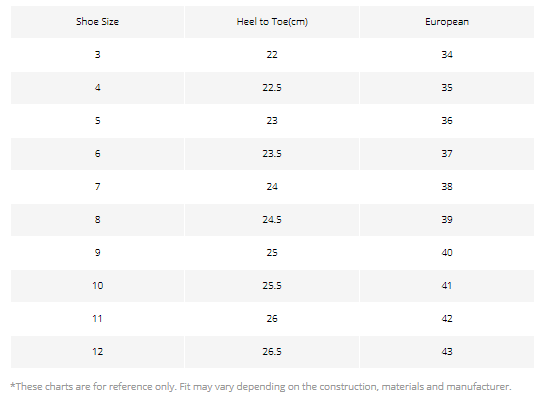Click the 26.5 measurement cell
This screenshot has width=545, height=411.
272,352
